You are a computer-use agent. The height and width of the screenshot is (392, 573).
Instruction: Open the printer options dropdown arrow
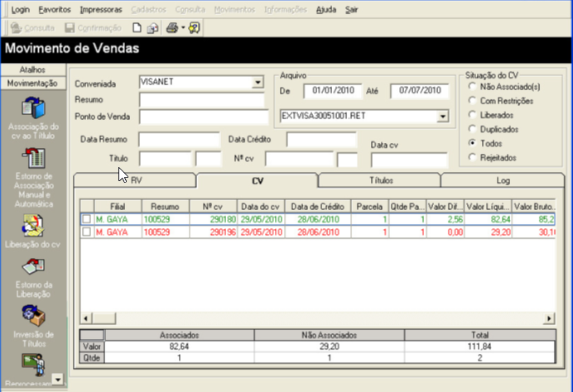183,28
